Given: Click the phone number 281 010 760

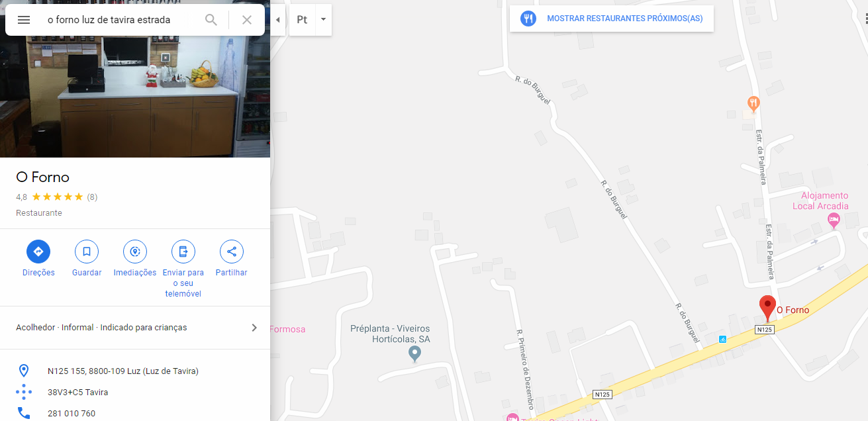Looking at the screenshot, I should tap(72, 414).
